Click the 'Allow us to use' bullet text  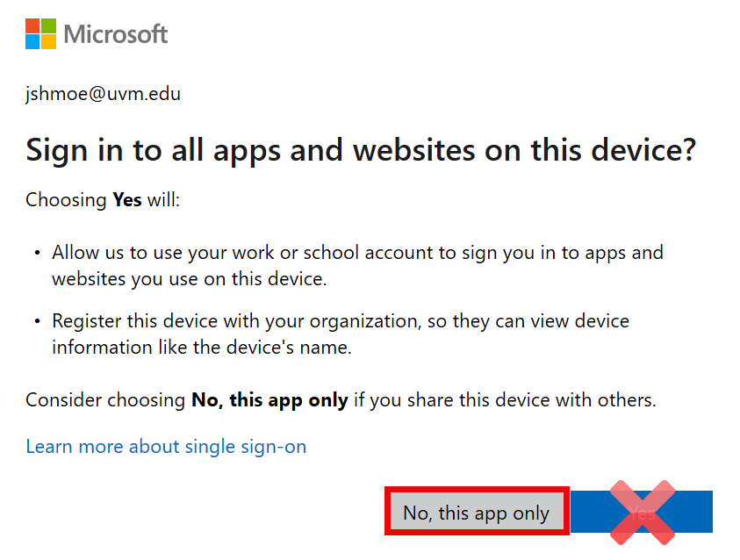[357, 254]
